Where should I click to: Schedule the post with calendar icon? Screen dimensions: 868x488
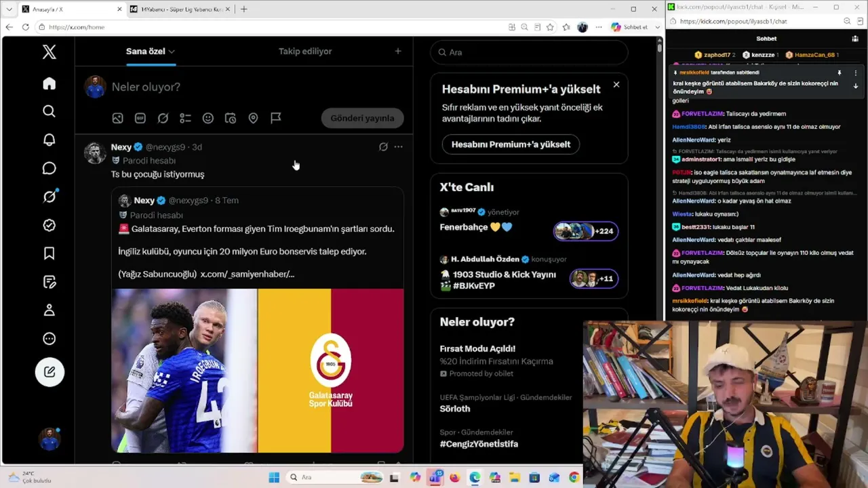coord(231,118)
